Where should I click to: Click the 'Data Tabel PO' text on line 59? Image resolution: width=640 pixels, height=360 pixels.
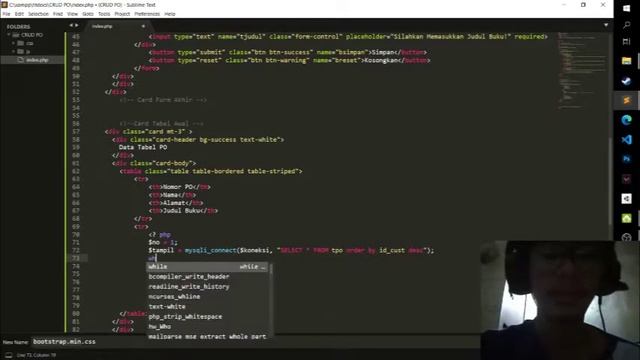click(x=143, y=147)
